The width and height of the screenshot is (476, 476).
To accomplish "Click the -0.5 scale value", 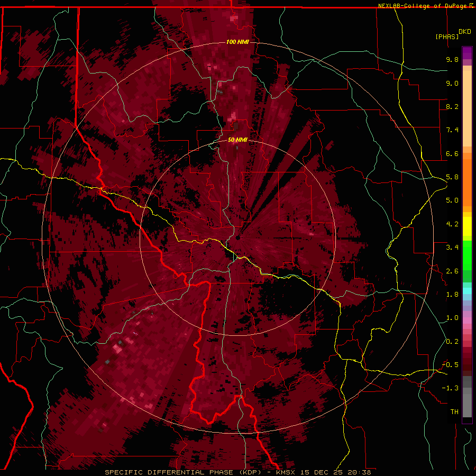I will (x=450, y=365).
